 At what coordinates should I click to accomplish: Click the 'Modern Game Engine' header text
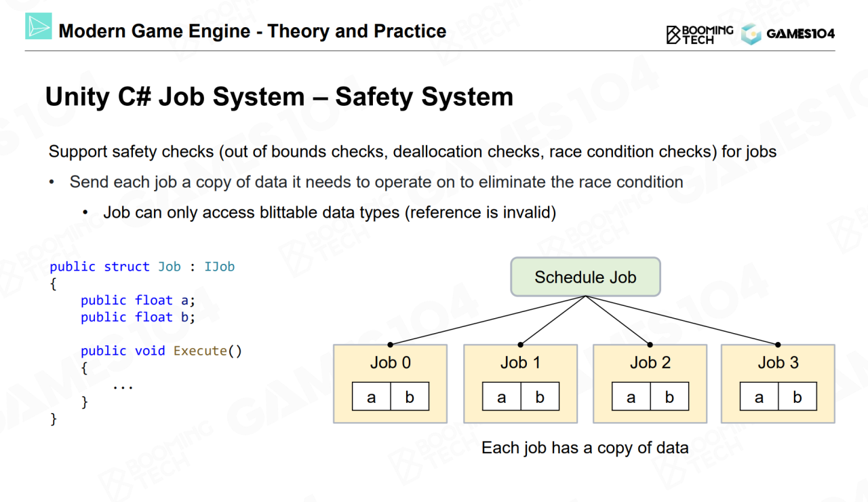click(x=252, y=31)
